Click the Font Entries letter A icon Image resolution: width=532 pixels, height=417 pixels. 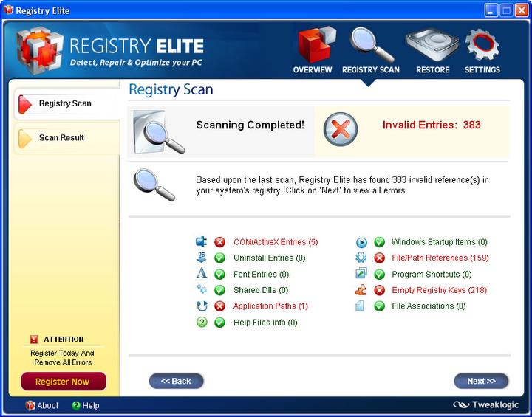click(202, 273)
